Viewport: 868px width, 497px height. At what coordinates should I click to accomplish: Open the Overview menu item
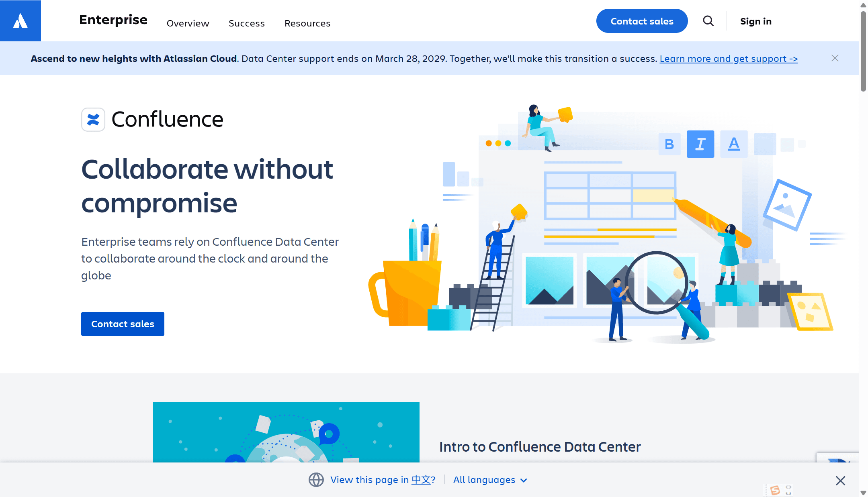[188, 23]
